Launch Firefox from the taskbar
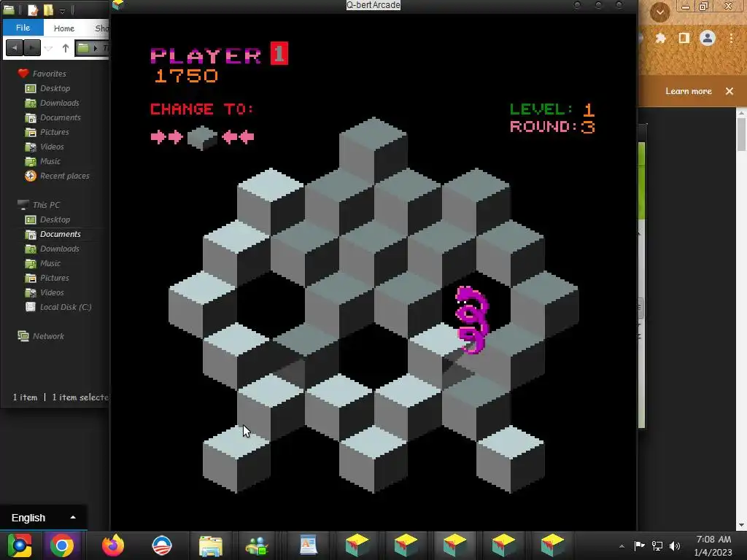The width and height of the screenshot is (747, 560). pyautogui.click(x=113, y=545)
